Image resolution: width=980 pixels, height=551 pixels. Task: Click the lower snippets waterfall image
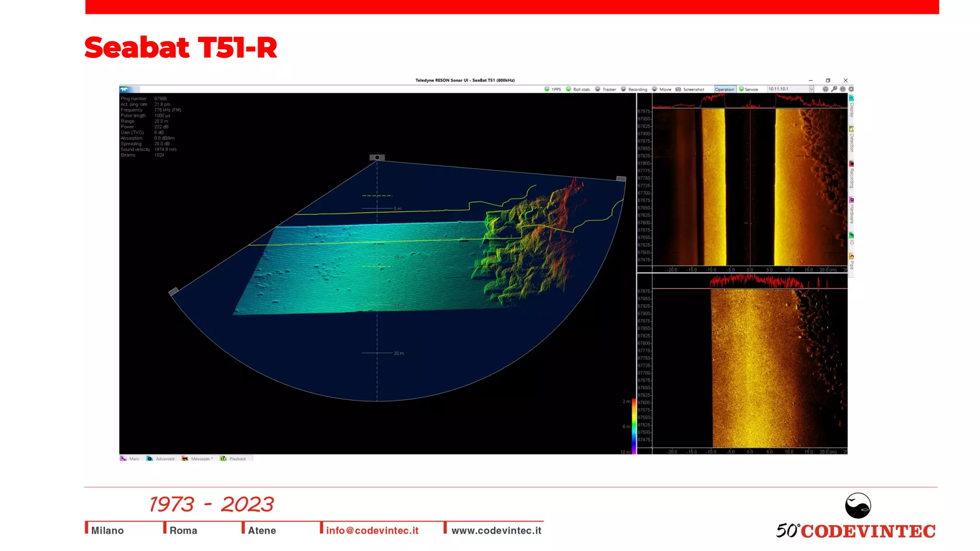tap(750, 368)
